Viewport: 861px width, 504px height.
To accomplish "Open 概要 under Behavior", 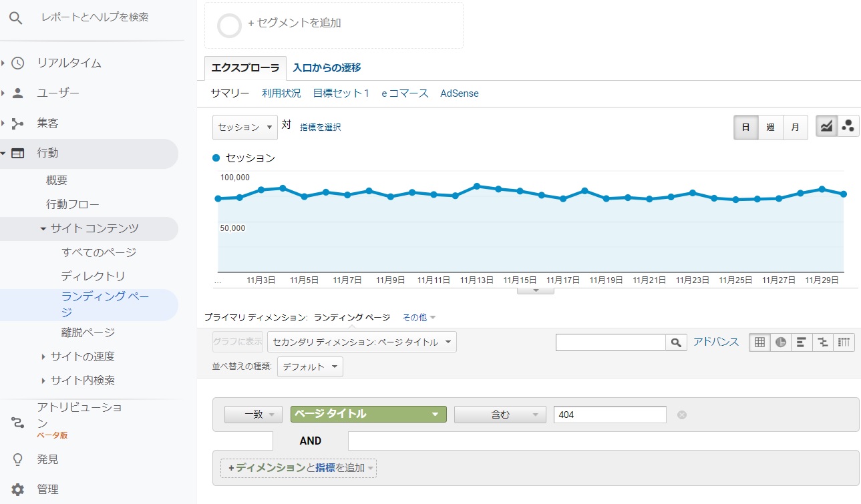I will 57,180.
